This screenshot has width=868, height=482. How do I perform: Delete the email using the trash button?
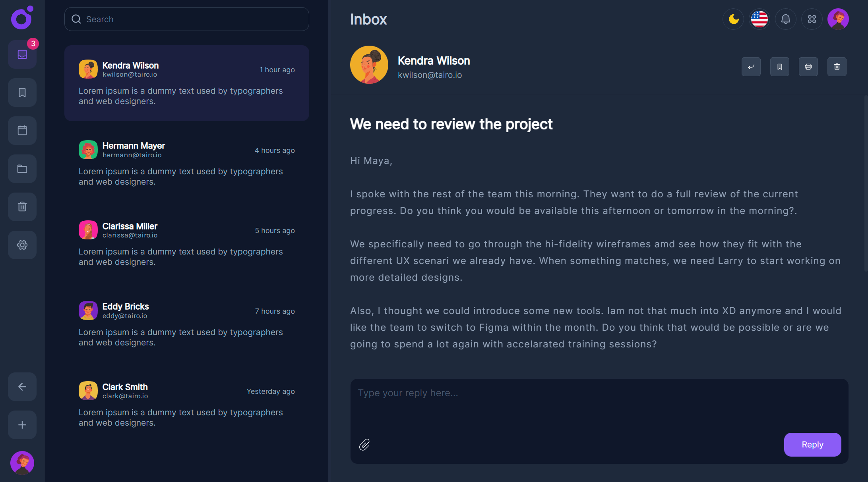[837, 67]
